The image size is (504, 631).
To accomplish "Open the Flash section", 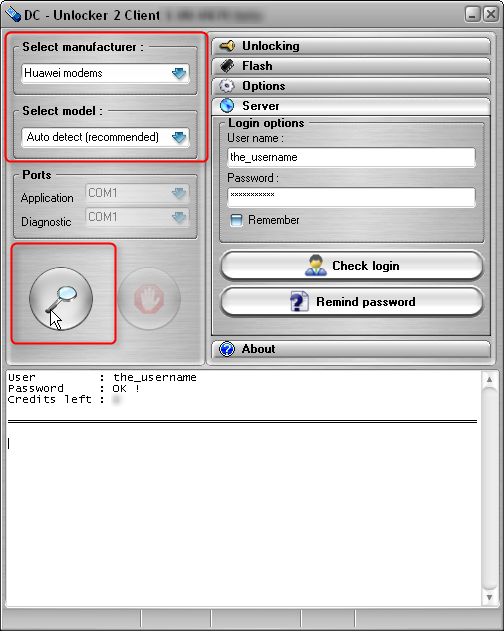I will [x=351, y=66].
